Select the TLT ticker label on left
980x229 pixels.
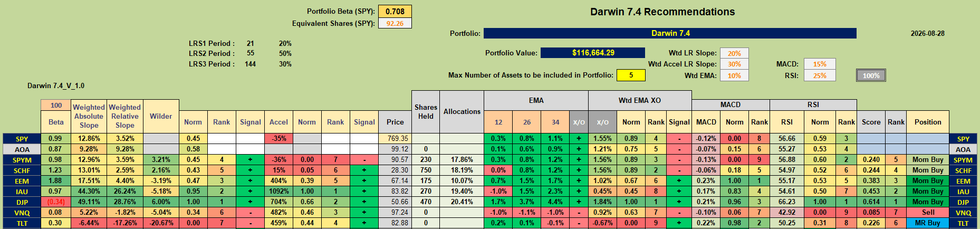(x=22, y=223)
